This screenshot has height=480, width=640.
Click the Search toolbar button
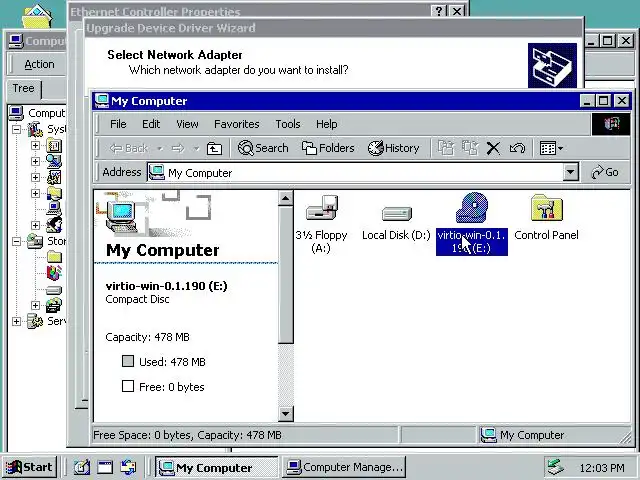[263, 148]
